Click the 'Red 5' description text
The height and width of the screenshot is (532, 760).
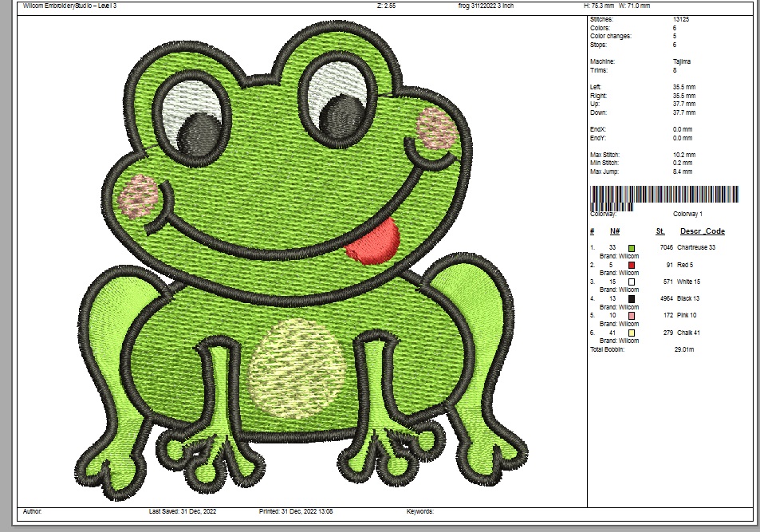(x=685, y=265)
